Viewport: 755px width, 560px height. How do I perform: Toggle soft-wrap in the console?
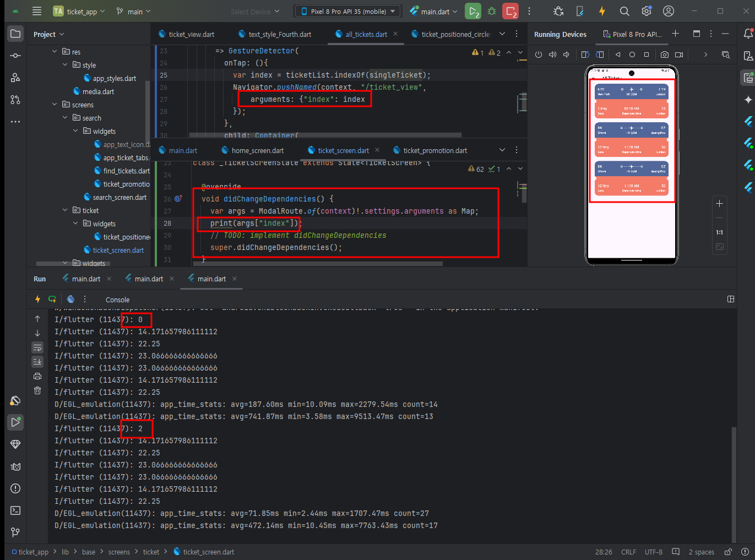[37, 347]
